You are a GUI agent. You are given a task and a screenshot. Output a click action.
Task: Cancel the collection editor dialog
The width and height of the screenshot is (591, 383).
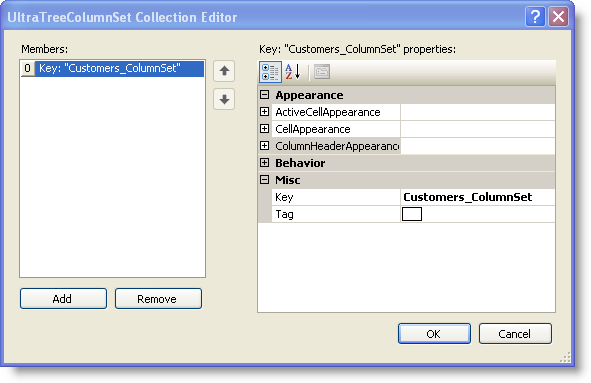[515, 334]
